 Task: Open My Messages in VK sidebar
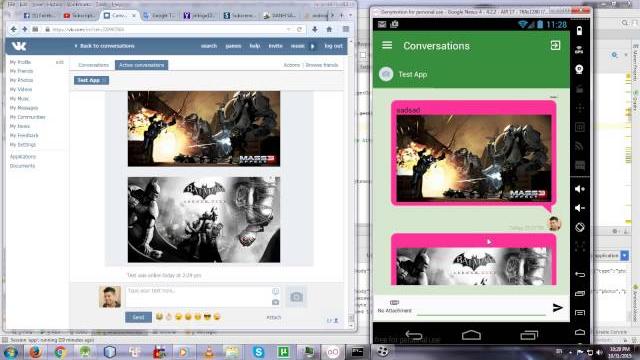[24, 108]
